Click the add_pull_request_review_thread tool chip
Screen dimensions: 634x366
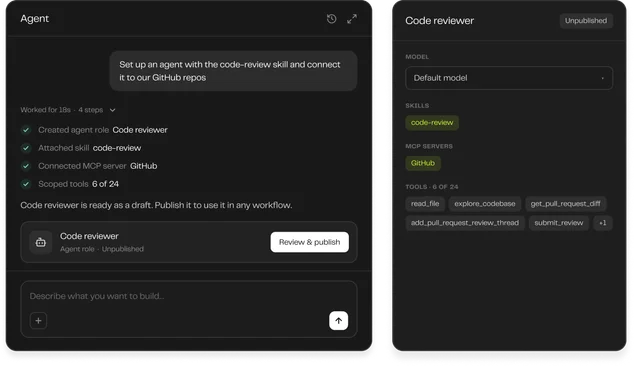click(465, 223)
